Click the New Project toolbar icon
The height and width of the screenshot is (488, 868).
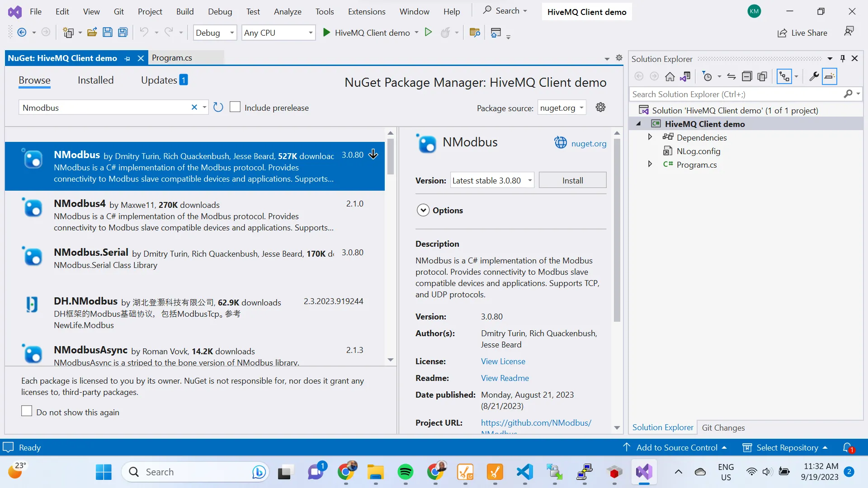(68, 33)
